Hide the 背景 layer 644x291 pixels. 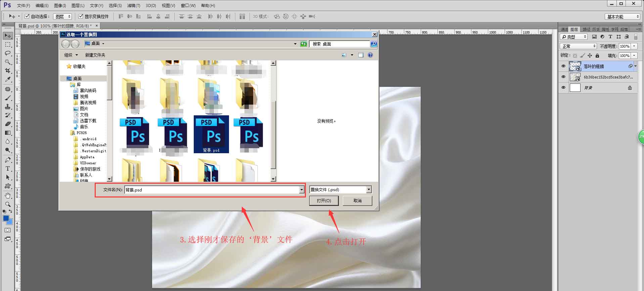pos(563,88)
